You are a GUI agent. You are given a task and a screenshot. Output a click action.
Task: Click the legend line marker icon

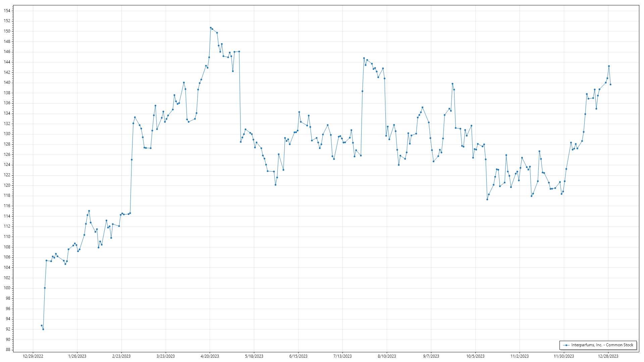566,345
